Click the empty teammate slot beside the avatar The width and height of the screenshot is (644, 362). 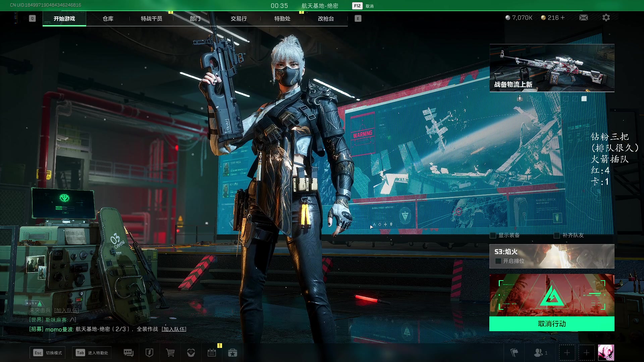click(x=586, y=353)
